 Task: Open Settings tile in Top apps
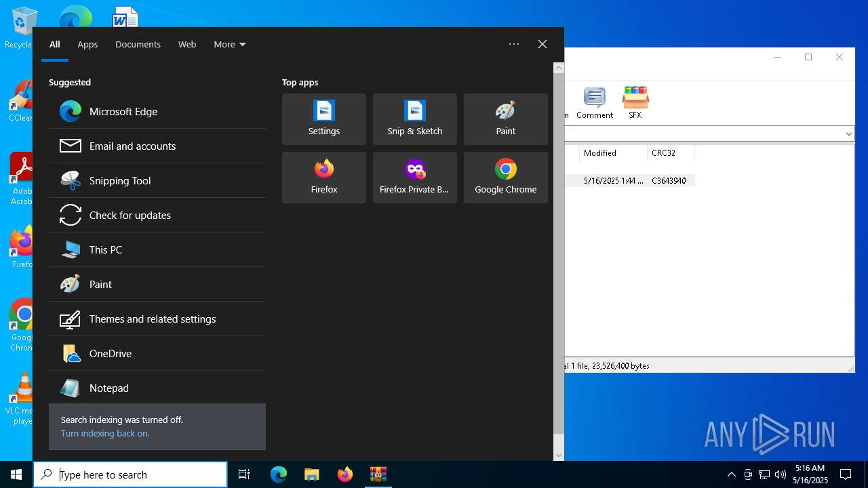click(x=324, y=119)
